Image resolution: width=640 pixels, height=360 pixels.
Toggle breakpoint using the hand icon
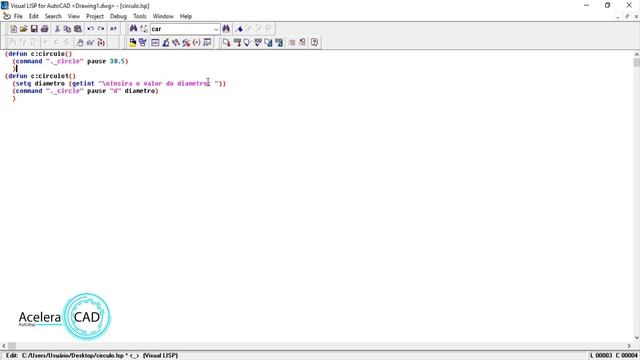pos(80,42)
